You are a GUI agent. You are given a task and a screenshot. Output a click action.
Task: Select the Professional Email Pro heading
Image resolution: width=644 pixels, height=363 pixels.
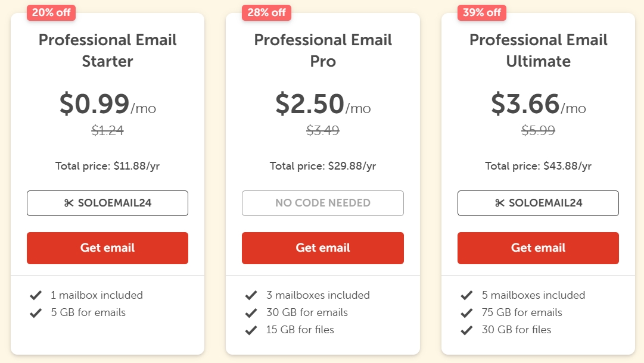point(323,51)
